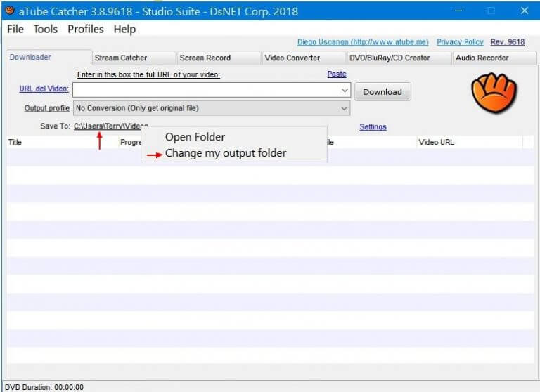Click the Rev. 9618 link

pyautogui.click(x=508, y=42)
